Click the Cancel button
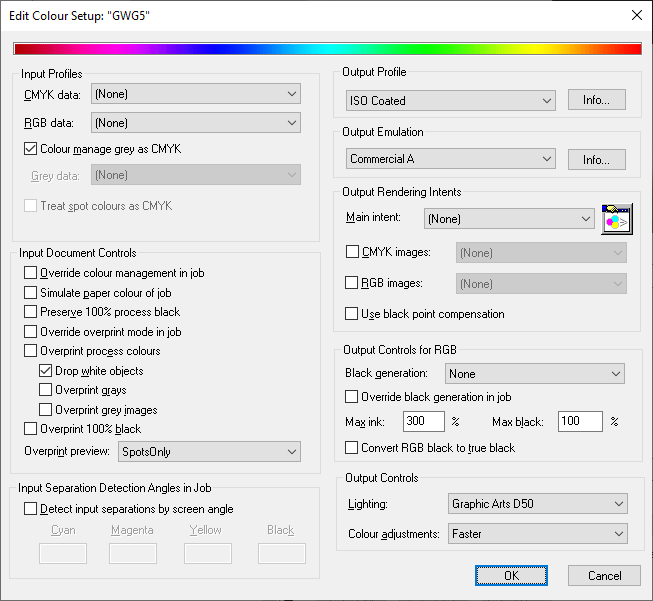Image resolution: width=653 pixels, height=601 pixels. 604,576
